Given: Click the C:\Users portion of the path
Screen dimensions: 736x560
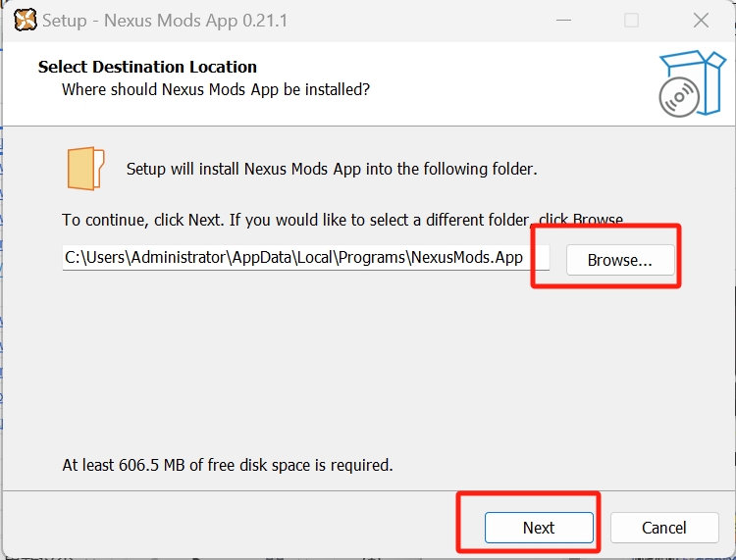Looking at the screenshot, I should (x=96, y=258).
